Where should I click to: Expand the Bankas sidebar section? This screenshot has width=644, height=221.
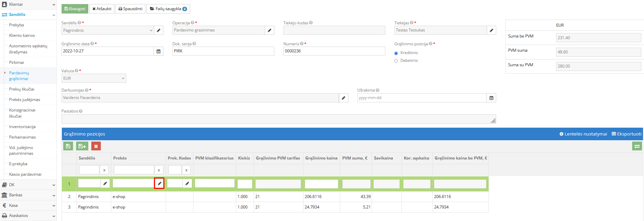click(x=28, y=195)
